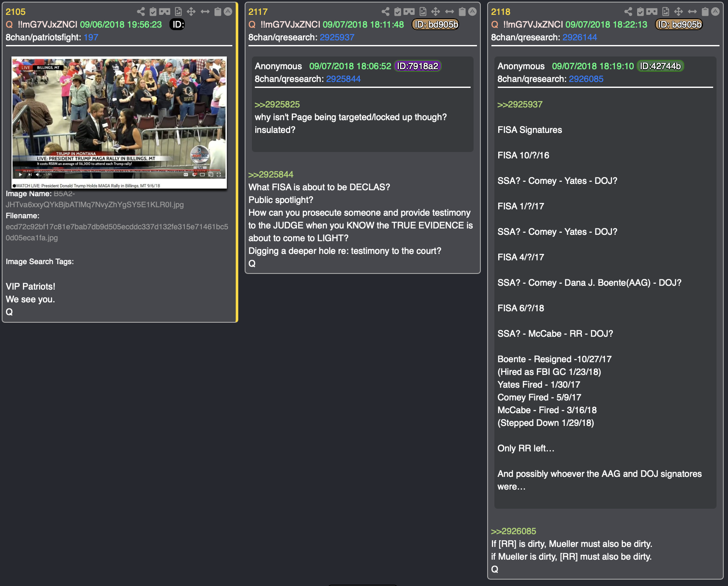Image resolution: width=728 pixels, height=586 pixels.
Task: Click post number 2105
Action: pyautogui.click(x=16, y=12)
